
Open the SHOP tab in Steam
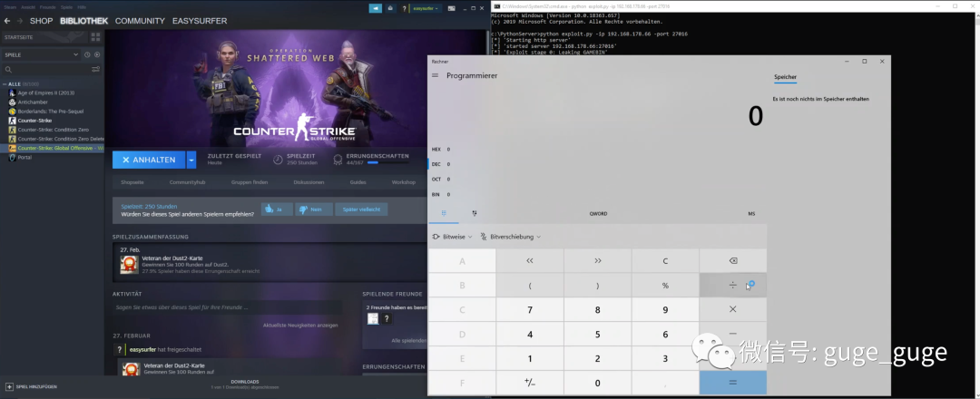[x=41, y=20]
